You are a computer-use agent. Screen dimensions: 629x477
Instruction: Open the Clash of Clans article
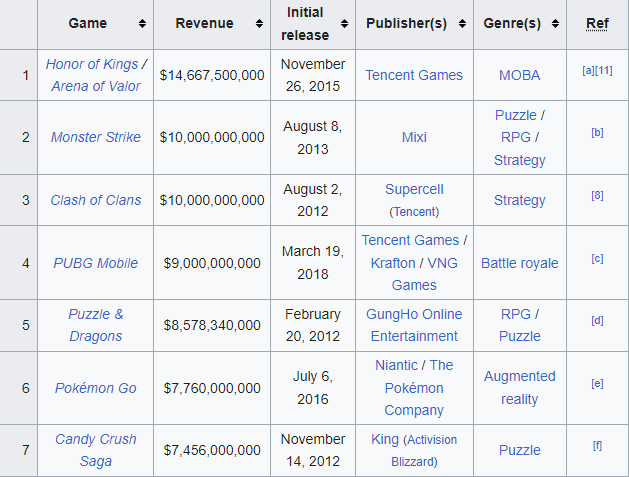pyautogui.click(x=95, y=200)
